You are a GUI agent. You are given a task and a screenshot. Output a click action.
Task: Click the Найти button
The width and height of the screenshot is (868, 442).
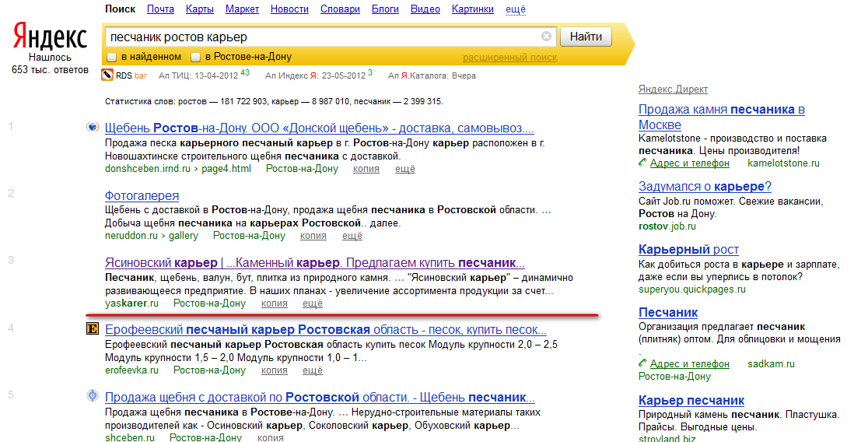(586, 37)
